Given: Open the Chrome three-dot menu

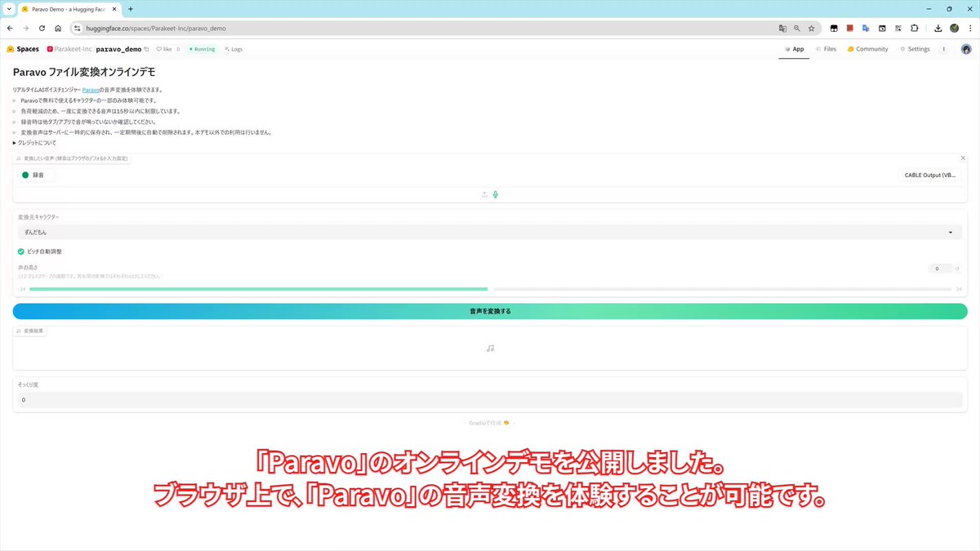Looking at the screenshot, I should 970,28.
